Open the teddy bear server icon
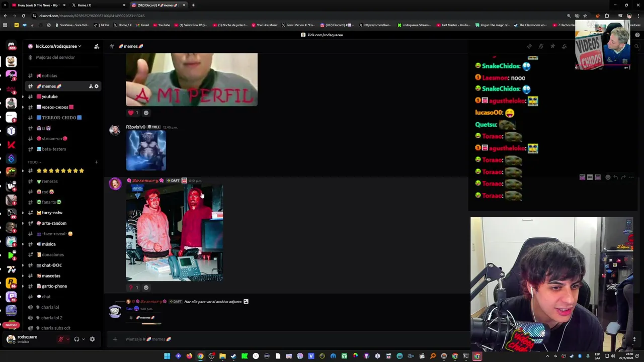This screenshot has height=362, width=644. [x=11, y=61]
